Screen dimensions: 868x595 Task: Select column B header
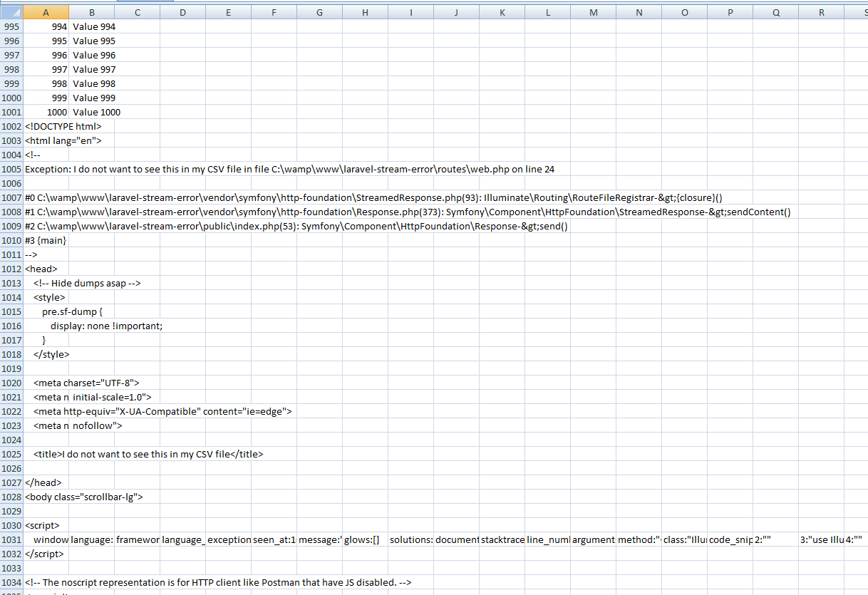tap(92, 12)
